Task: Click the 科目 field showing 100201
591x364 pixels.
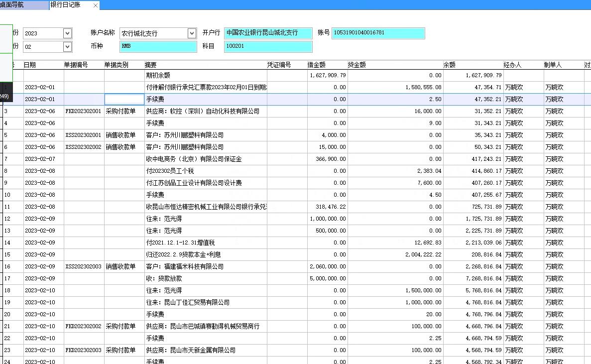Action: click(268, 46)
